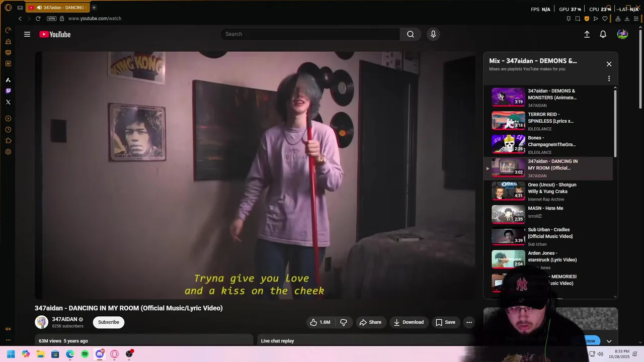Open Aria AI icon in sidebar
Viewport: 644px width, 362px height.
point(8,80)
